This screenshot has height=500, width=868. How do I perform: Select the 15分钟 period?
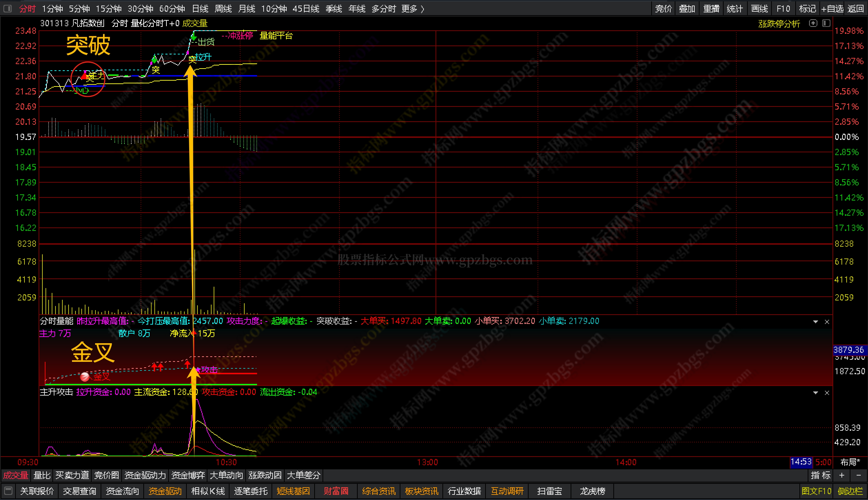pos(109,9)
